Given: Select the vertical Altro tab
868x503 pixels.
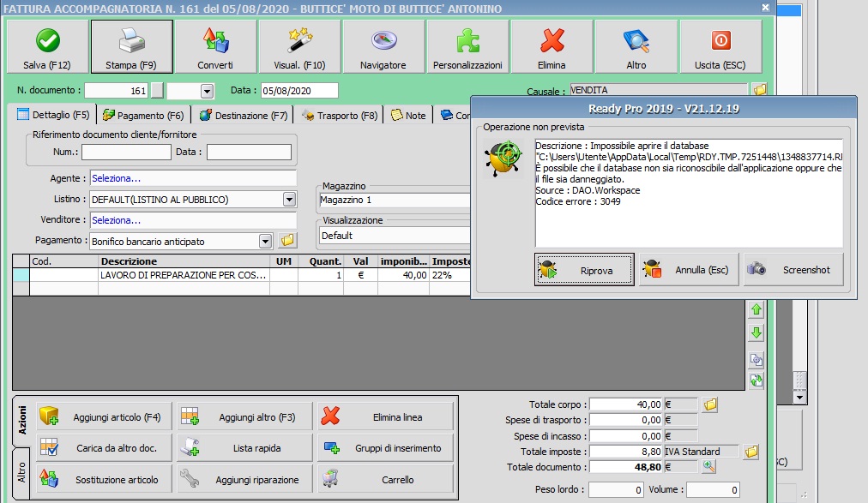Looking at the screenshot, I should coord(22,473).
